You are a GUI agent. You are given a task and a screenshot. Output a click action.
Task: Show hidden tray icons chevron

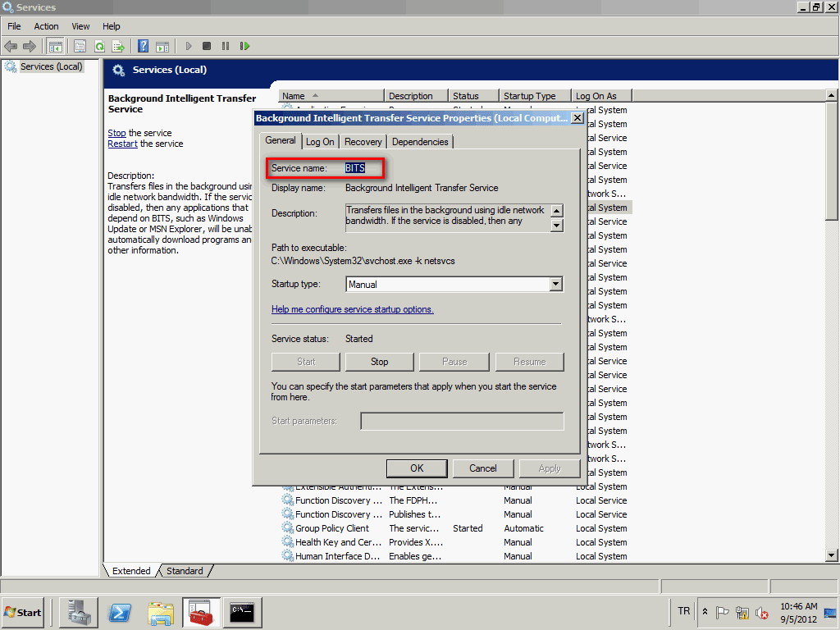coord(705,612)
